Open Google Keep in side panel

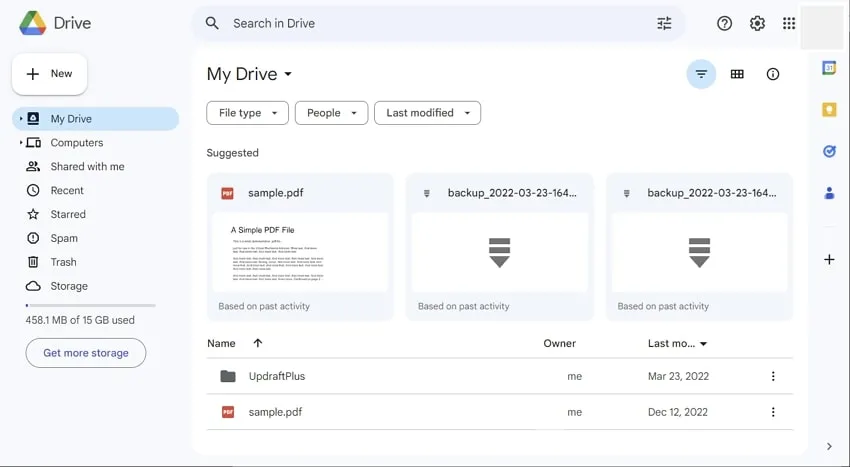tap(829, 110)
